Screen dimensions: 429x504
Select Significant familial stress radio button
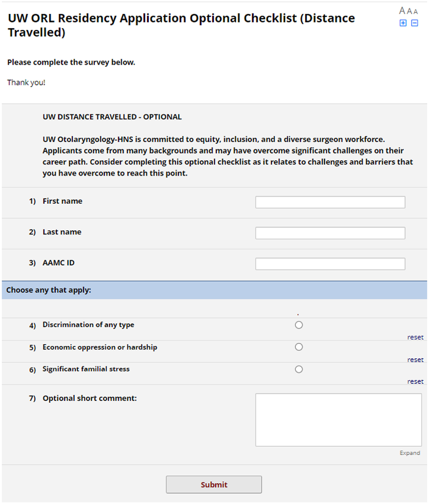[x=299, y=369]
